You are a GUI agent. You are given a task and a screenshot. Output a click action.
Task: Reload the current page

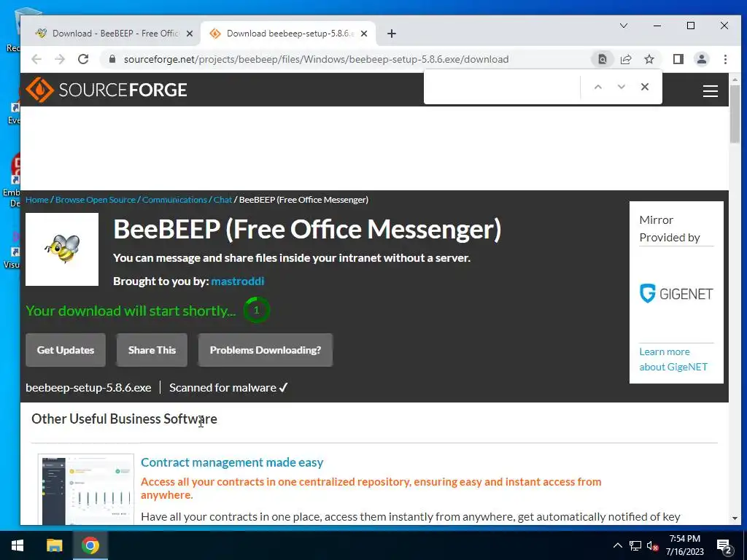point(83,59)
